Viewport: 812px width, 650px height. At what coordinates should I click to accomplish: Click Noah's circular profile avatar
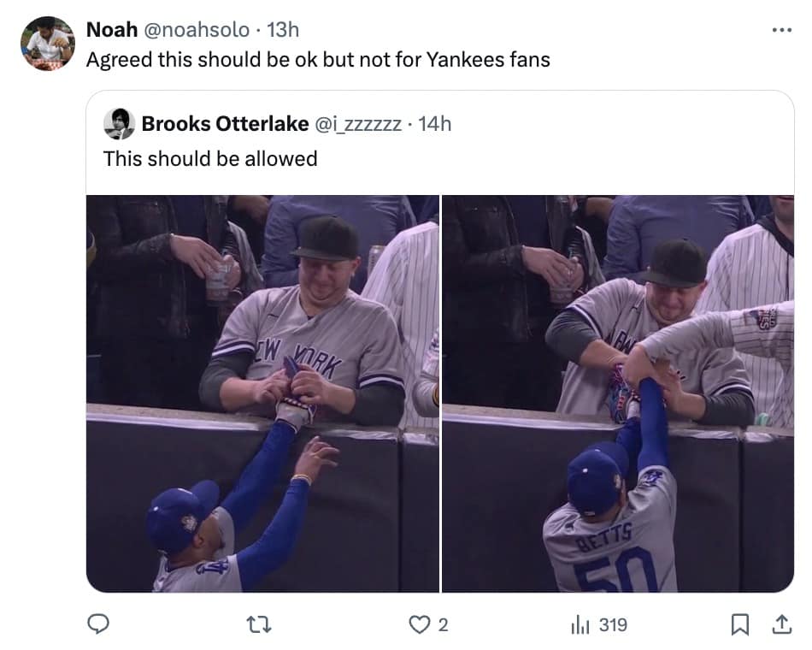tap(49, 40)
